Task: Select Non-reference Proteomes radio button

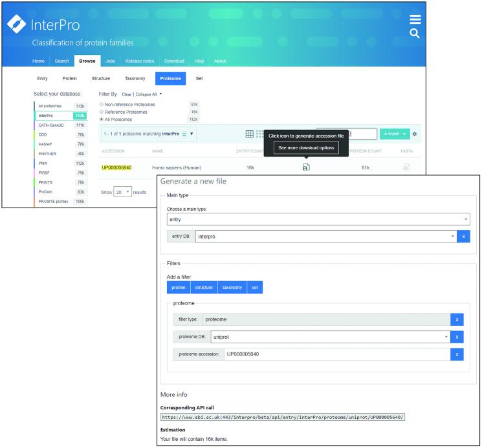Action: click(102, 104)
